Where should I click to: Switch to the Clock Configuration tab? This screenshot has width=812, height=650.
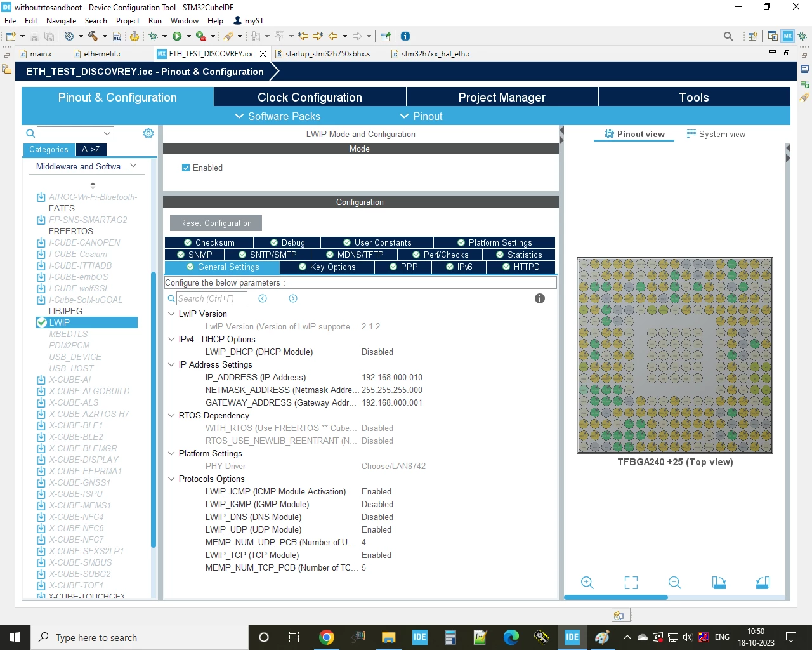[x=310, y=97]
